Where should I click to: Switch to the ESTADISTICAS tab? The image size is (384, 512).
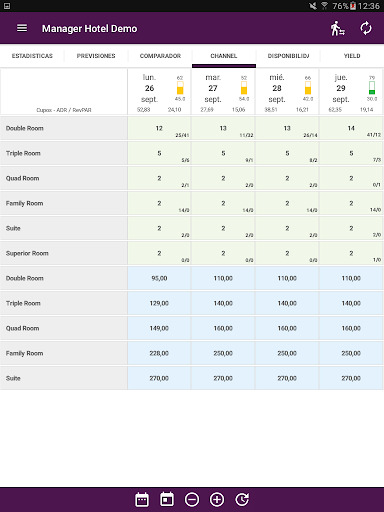tap(32, 56)
